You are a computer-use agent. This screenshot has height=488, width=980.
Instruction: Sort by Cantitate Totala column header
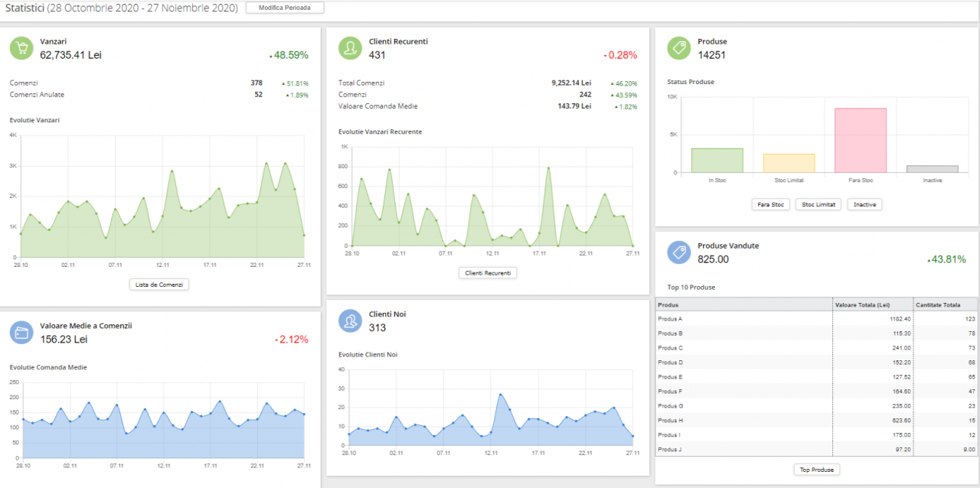click(x=946, y=304)
